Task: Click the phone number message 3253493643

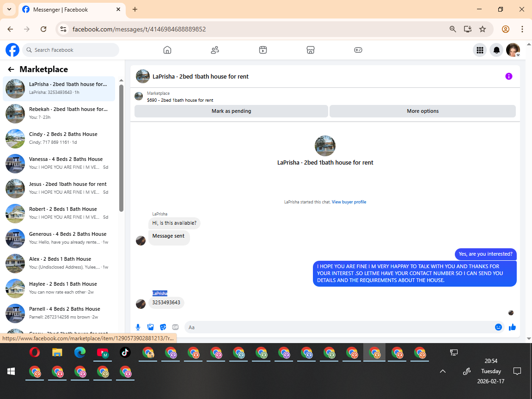Action: coord(166,302)
